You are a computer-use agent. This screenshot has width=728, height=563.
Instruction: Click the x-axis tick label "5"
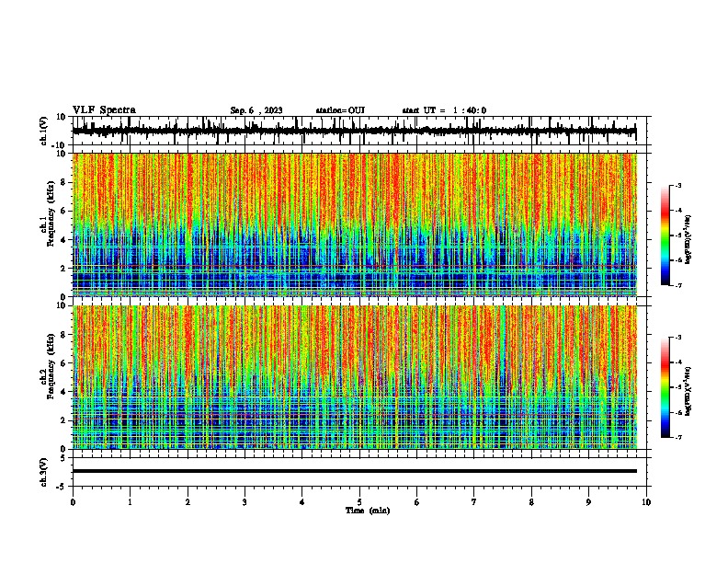pos(359,502)
